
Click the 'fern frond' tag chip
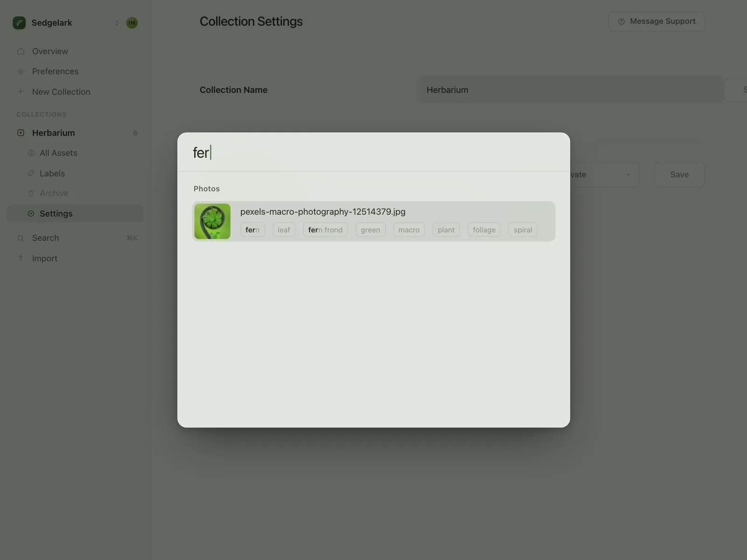click(x=325, y=230)
